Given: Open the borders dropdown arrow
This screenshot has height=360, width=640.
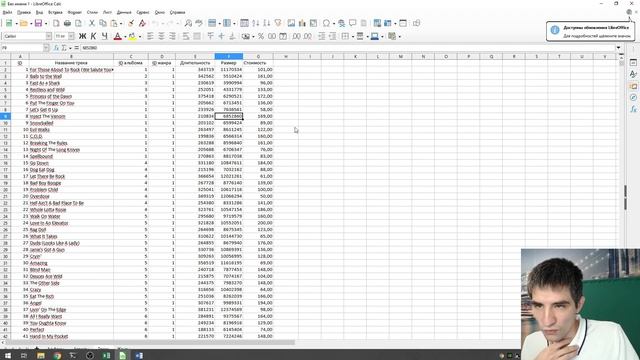Looking at the screenshot, I should tap(352, 37).
